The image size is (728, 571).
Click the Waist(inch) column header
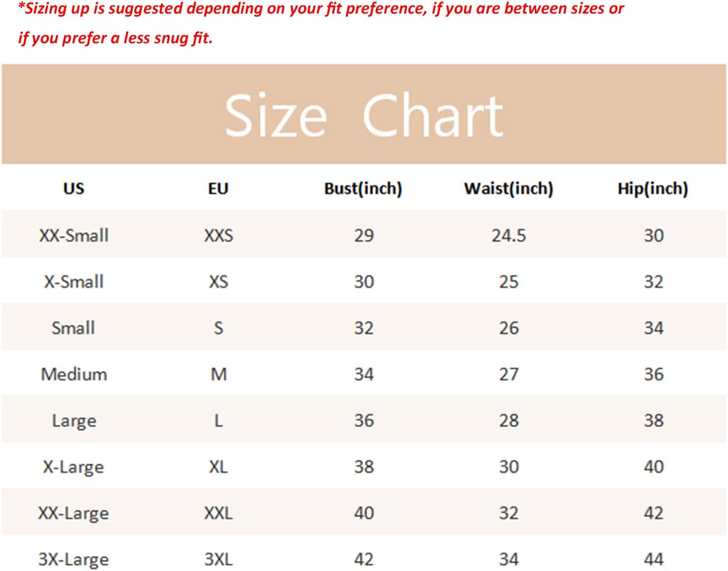[x=508, y=188]
